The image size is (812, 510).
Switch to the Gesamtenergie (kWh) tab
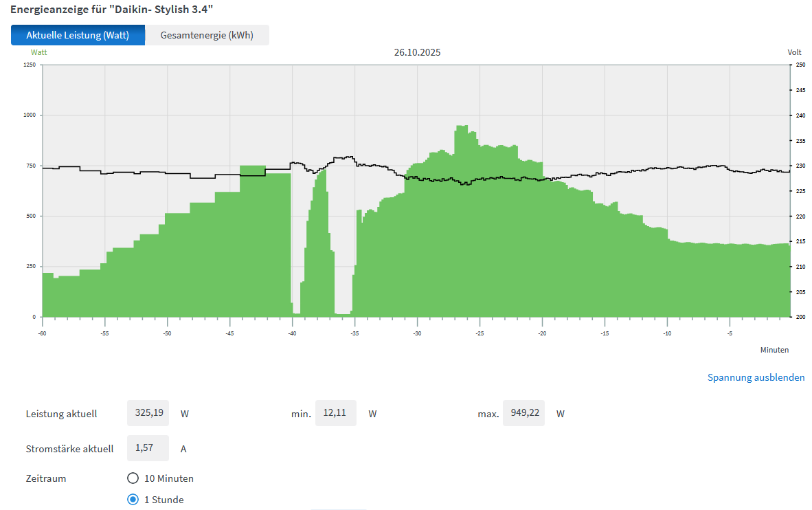click(x=207, y=36)
